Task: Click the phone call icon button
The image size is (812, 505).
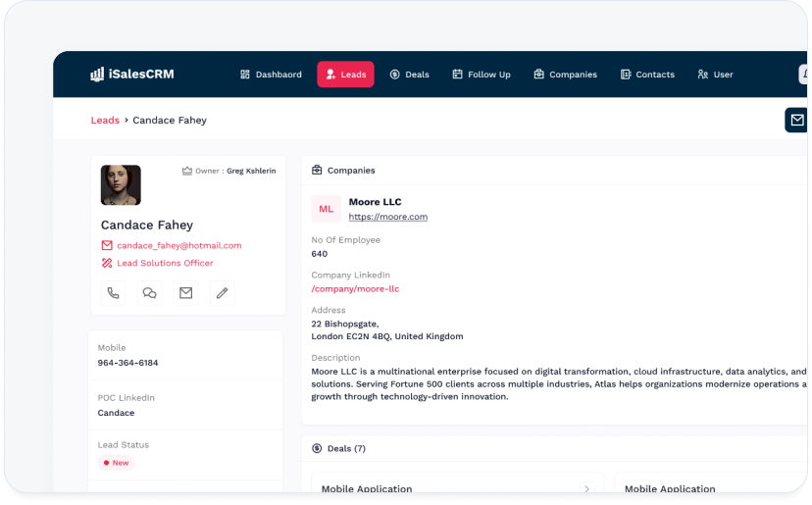Action: (x=113, y=292)
